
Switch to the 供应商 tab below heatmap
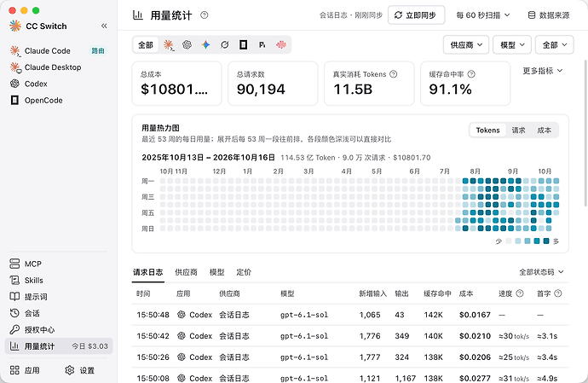[x=186, y=272]
